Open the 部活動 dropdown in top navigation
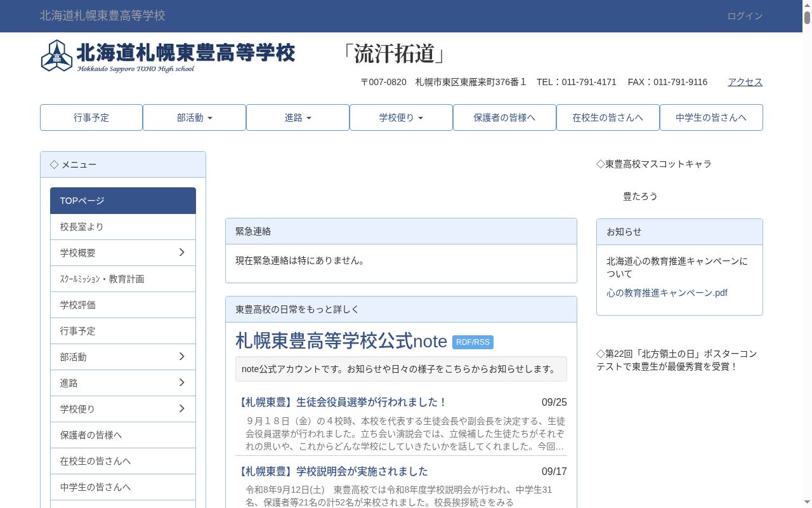 tap(194, 117)
